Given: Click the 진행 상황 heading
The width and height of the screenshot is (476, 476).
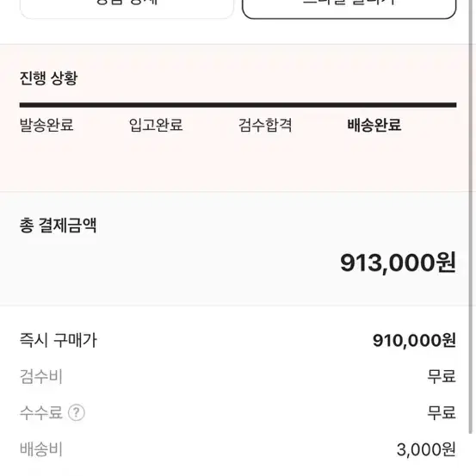Looking at the screenshot, I should point(48,78).
